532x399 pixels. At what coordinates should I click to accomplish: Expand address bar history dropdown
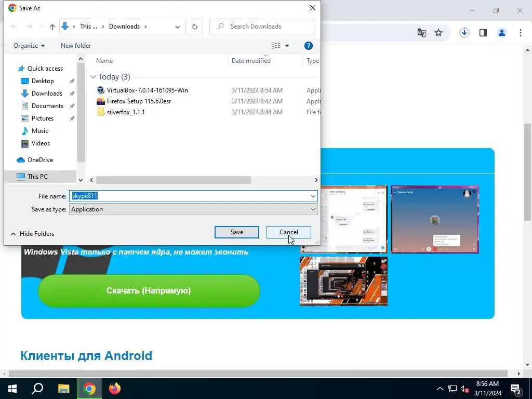coord(178,26)
